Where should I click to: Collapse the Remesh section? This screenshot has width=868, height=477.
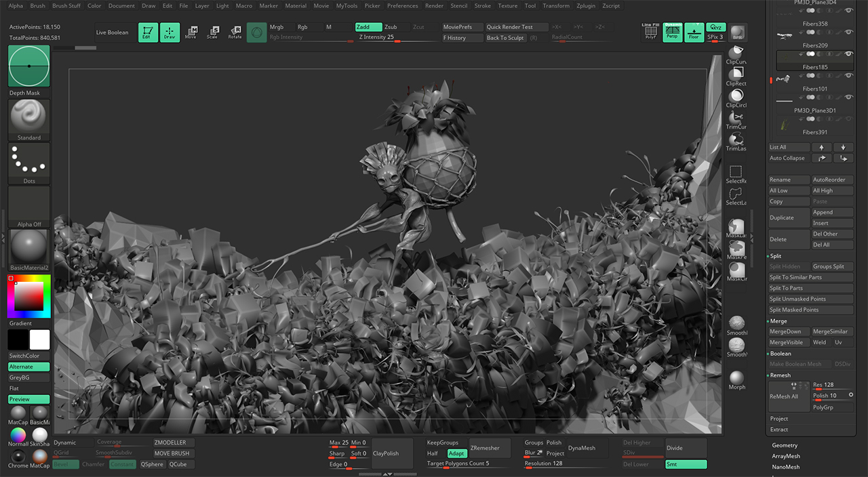781,375
